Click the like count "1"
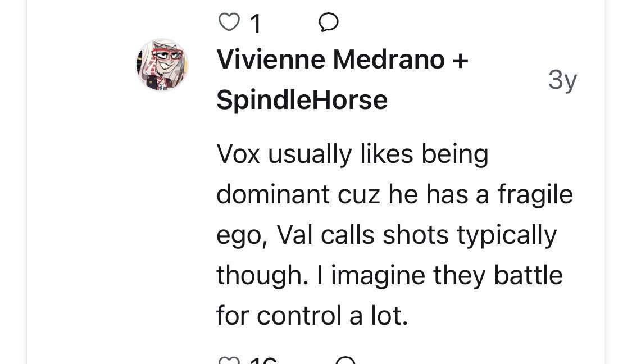This screenshot has width=632, height=364. click(x=256, y=24)
